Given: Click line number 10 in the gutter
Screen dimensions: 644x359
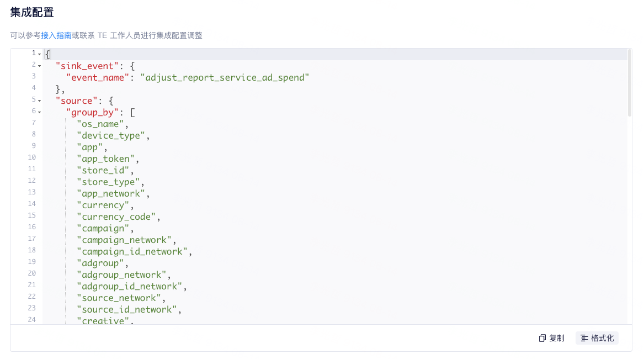Looking at the screenshot, I should pos(31,157).
